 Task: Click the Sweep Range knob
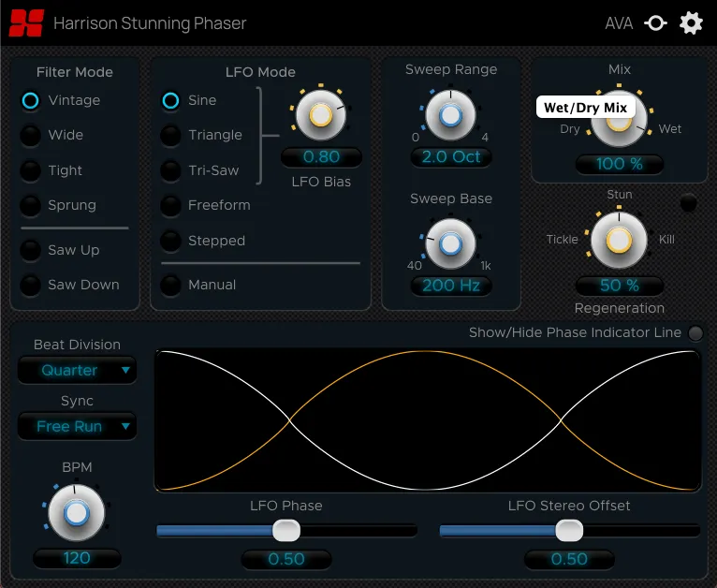(450, 115)
